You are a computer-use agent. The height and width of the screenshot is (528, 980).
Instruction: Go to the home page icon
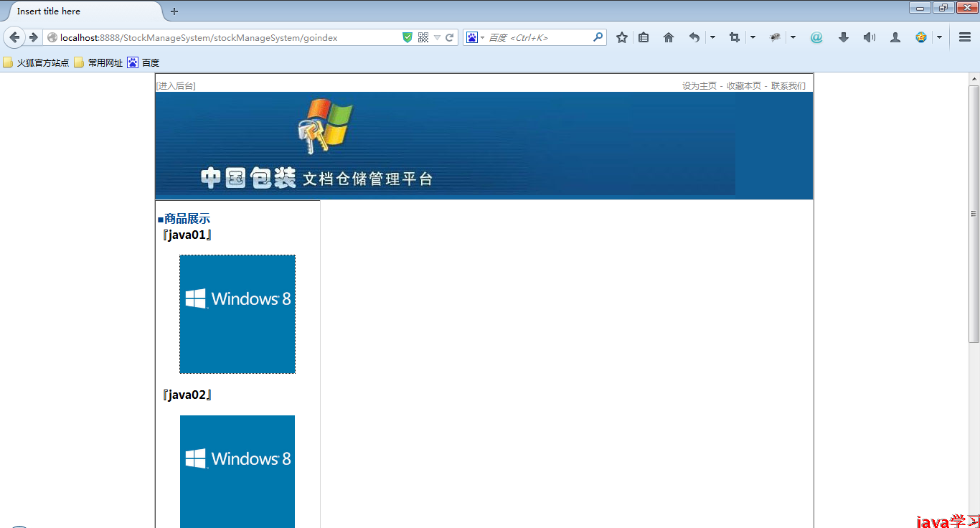point(669,37)
